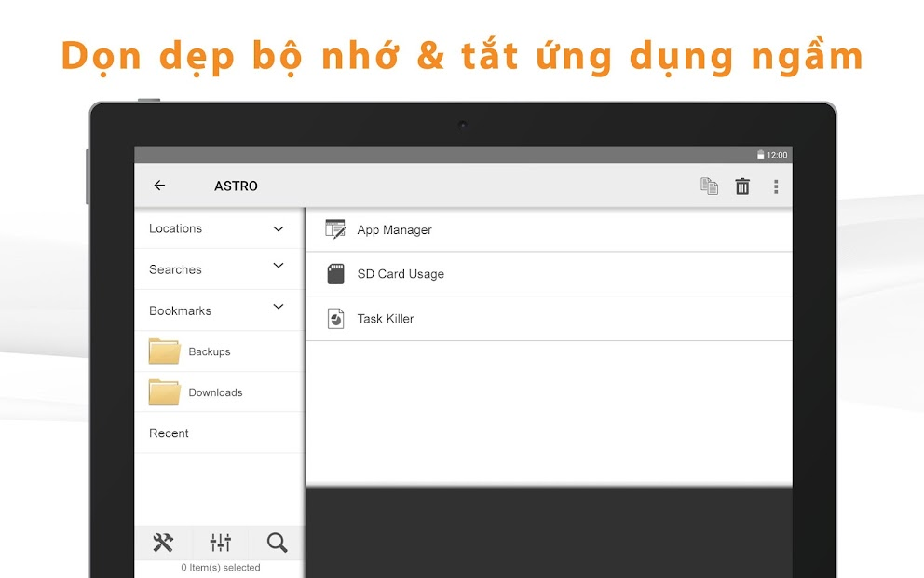This screenshot has height=578, width=924.
Task: Open the App Manager tool
Action: [x=394, y=229]
